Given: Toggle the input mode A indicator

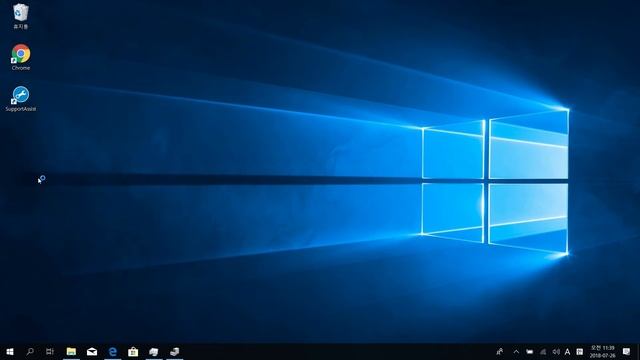Looking at the screenshot, I should tap(567, 351).
